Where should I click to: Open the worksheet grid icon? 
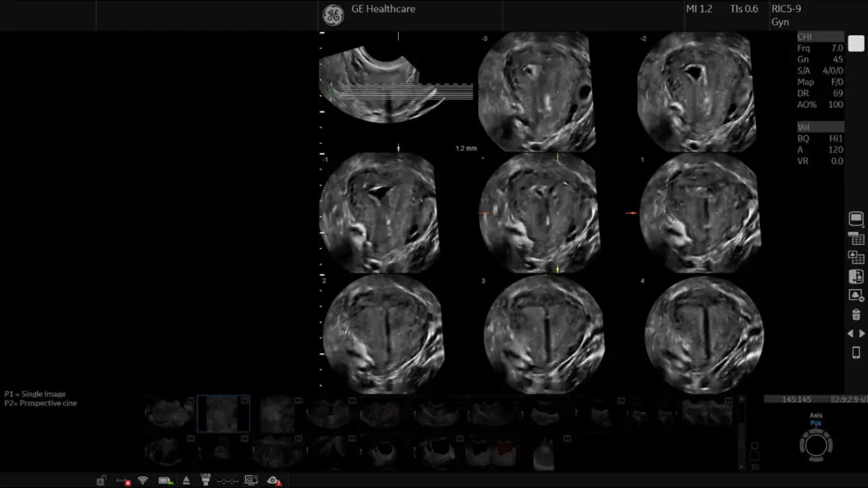pos(856,238)
